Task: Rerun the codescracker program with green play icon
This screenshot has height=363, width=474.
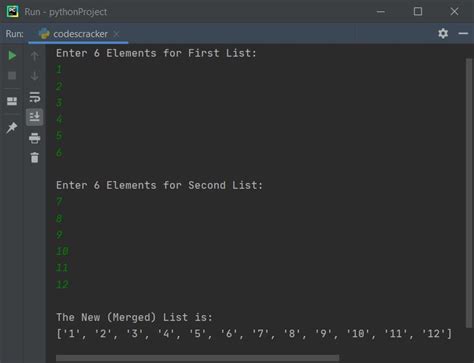Action: click(x=12, y=55)
